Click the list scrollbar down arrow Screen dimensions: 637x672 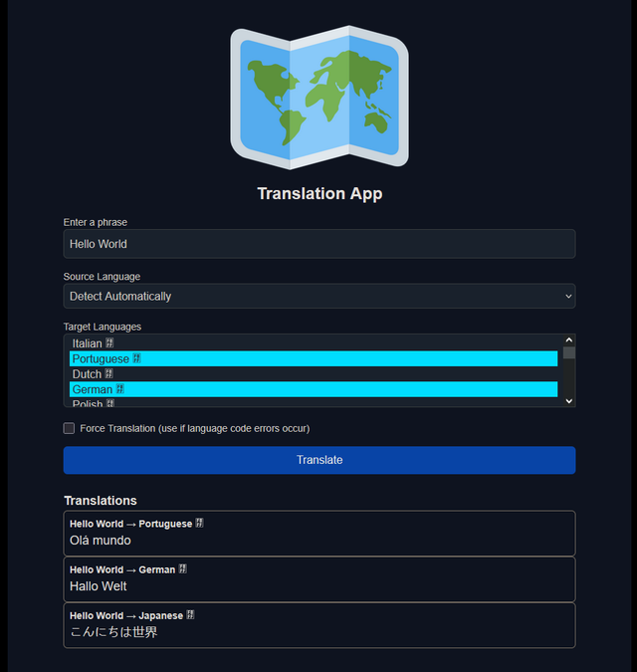tap(569, 401)
